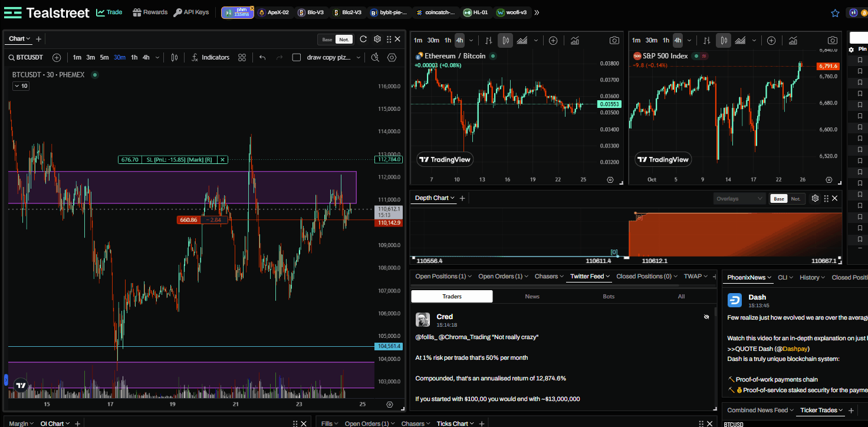Switch to the Open Positions (1) tab

[x=440, y=276]
